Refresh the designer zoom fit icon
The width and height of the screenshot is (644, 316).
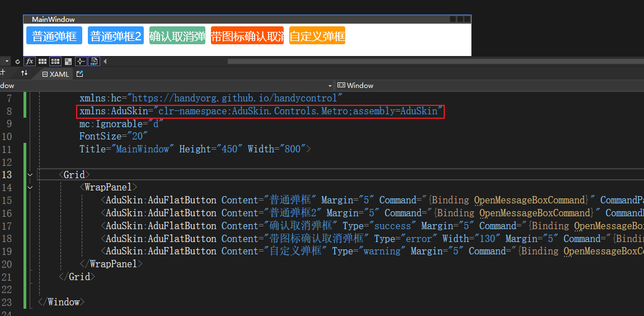coord(17,61)
